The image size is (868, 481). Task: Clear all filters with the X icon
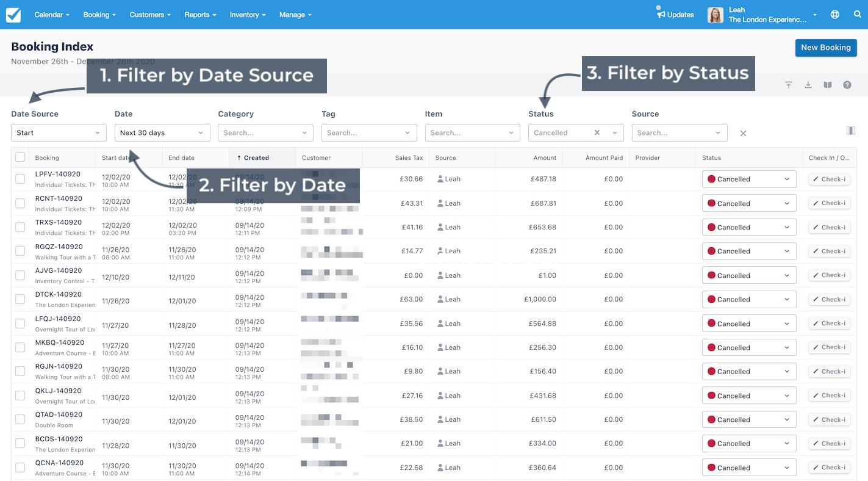click(743, 133)
